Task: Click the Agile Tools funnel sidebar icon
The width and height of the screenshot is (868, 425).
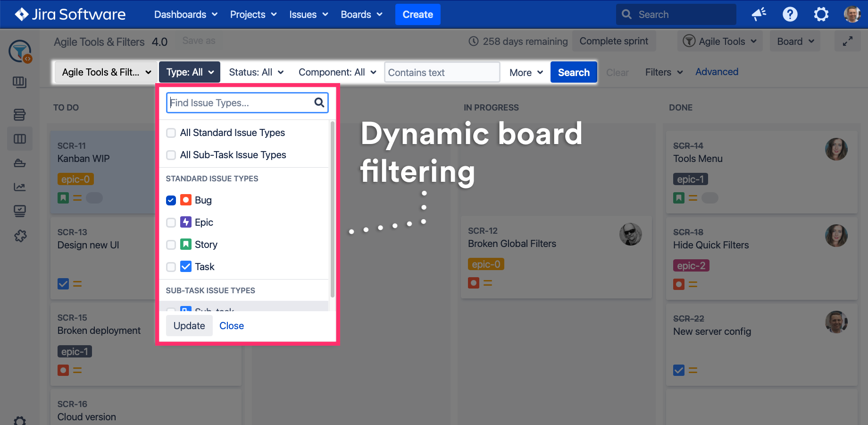Action: click(x=20, y=51)
